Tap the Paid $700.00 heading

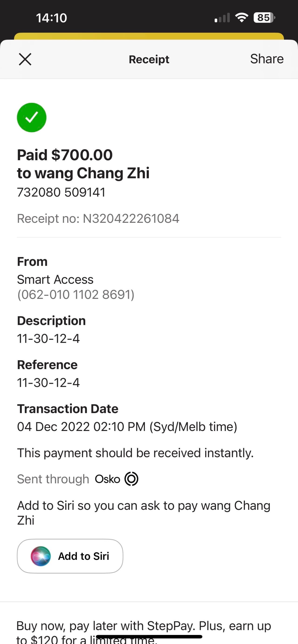click(65, 155)
